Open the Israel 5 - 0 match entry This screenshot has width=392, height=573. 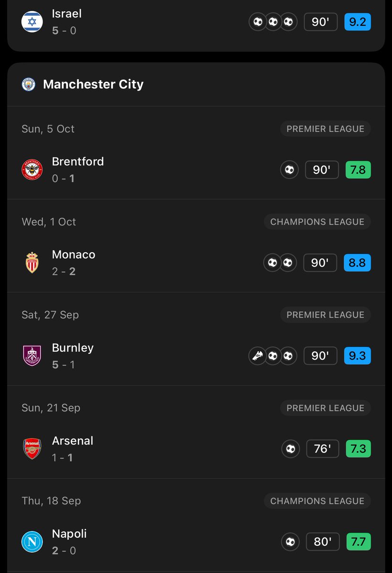coord(196,22)
